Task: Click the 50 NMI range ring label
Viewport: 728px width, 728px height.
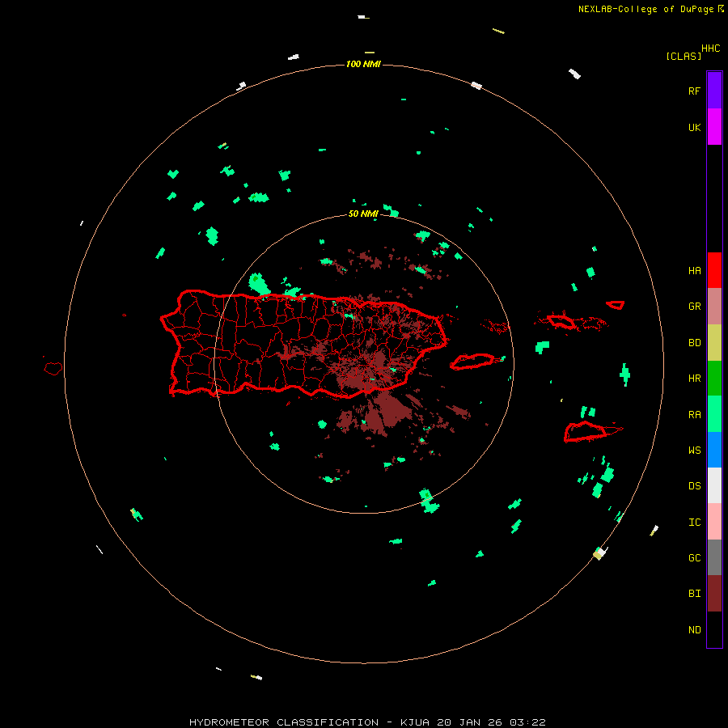Action: tap(363, 214)
